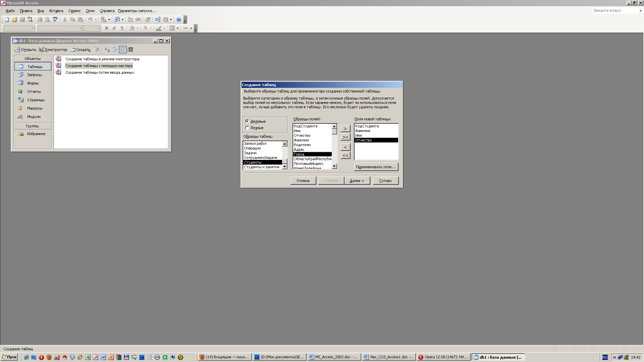This screenshot has width=644, height=362.
Task: Open the Сервис menu
Action: point(74,11)
